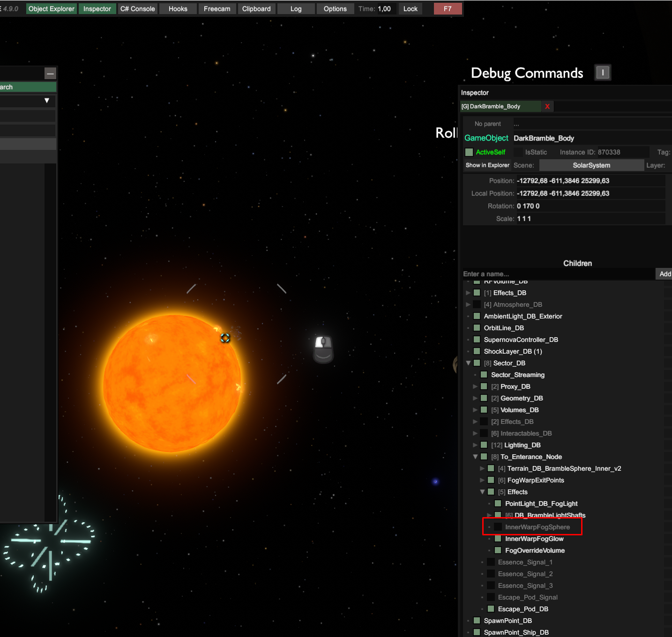Click the I icon beside Debug Commands
The image size is (672, 637).
click(x=603, y=72)
